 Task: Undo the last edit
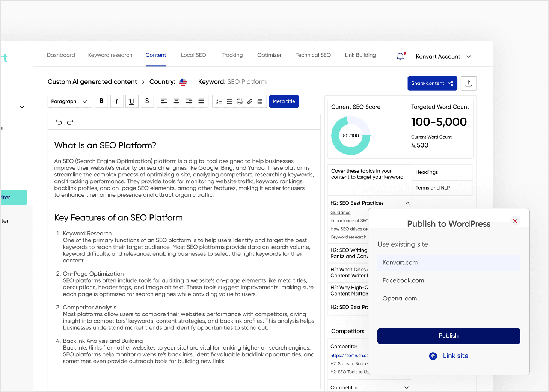tap(59, 122)
